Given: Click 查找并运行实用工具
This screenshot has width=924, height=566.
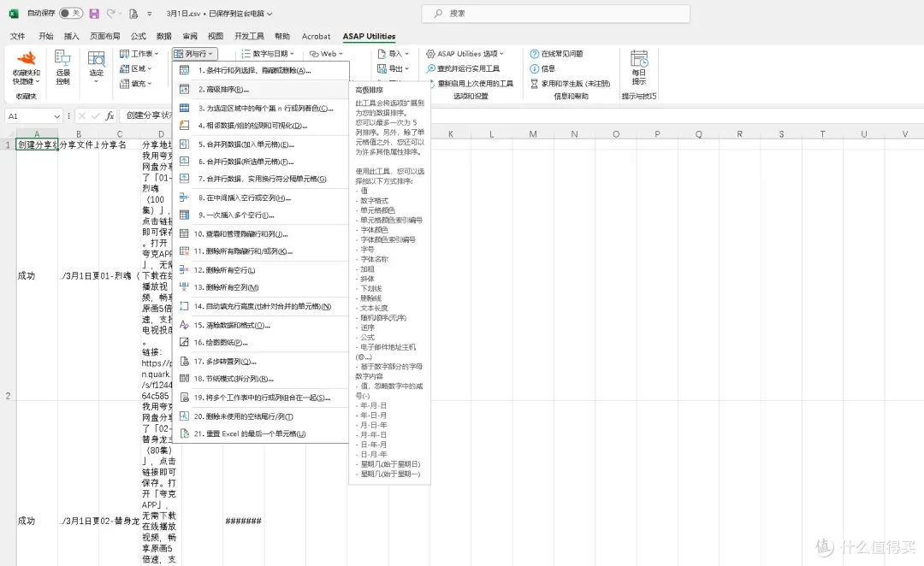Looking at the screenshot, I should (463, 68).
